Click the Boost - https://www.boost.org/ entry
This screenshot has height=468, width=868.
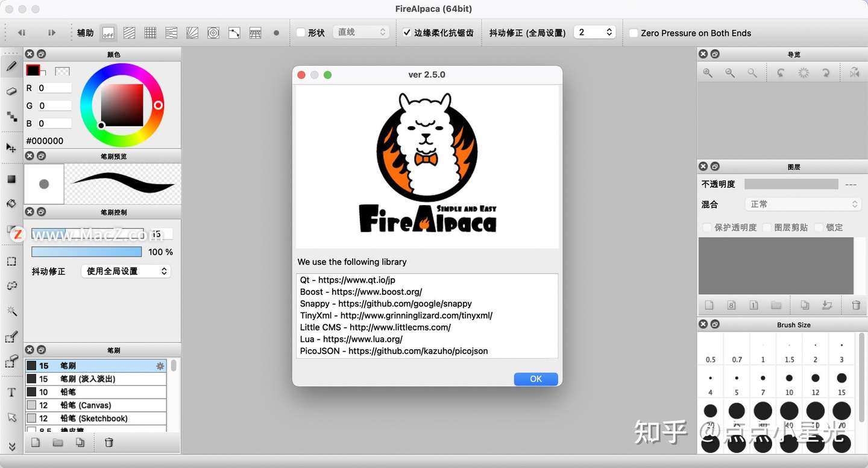[361, 292]
